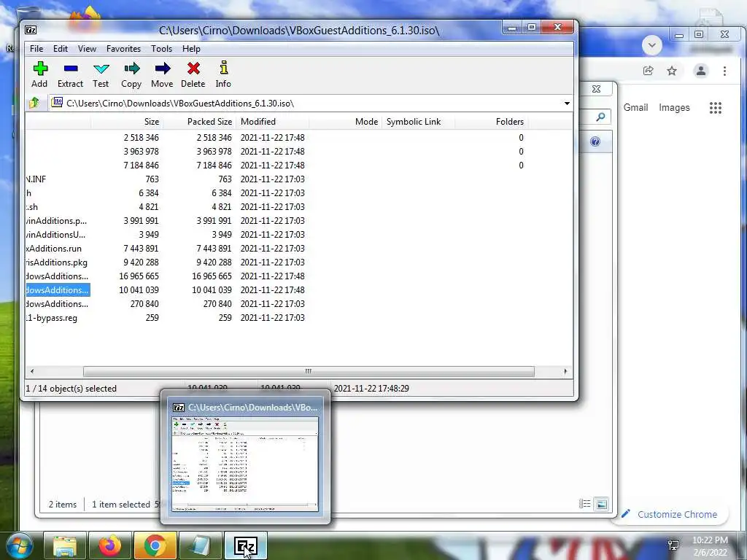Select the highlighted 10 041 039 file row
This screenshot has width=747, height=560.
[x=298, y=290]
